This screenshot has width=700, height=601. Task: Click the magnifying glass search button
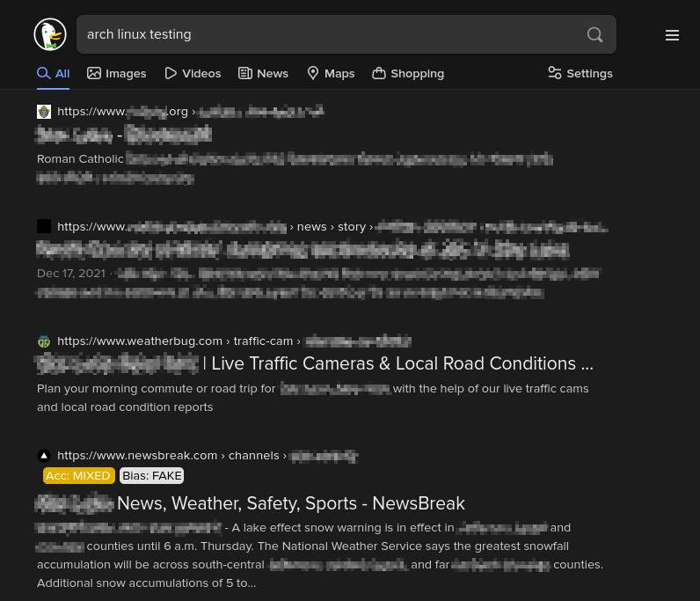click(x=594, y=34)
